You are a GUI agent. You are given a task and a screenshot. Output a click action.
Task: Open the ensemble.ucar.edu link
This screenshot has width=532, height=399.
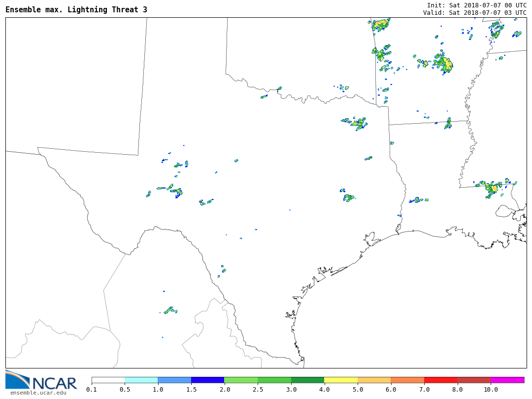click(38, 393)
